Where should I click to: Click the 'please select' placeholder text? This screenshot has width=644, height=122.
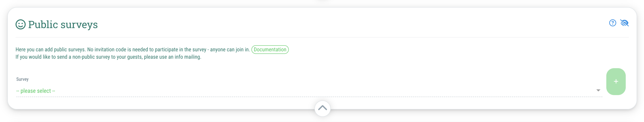pos(35,91)
